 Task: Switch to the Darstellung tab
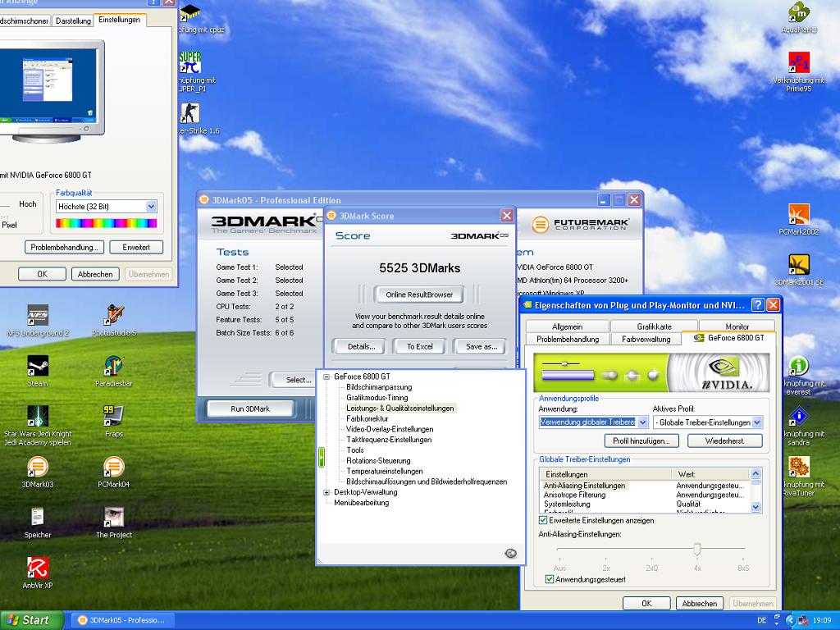(x=73, y=21)
